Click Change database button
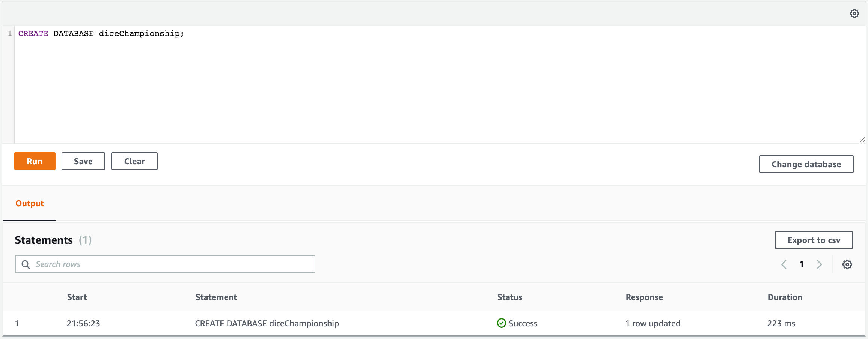 point(806,164)
